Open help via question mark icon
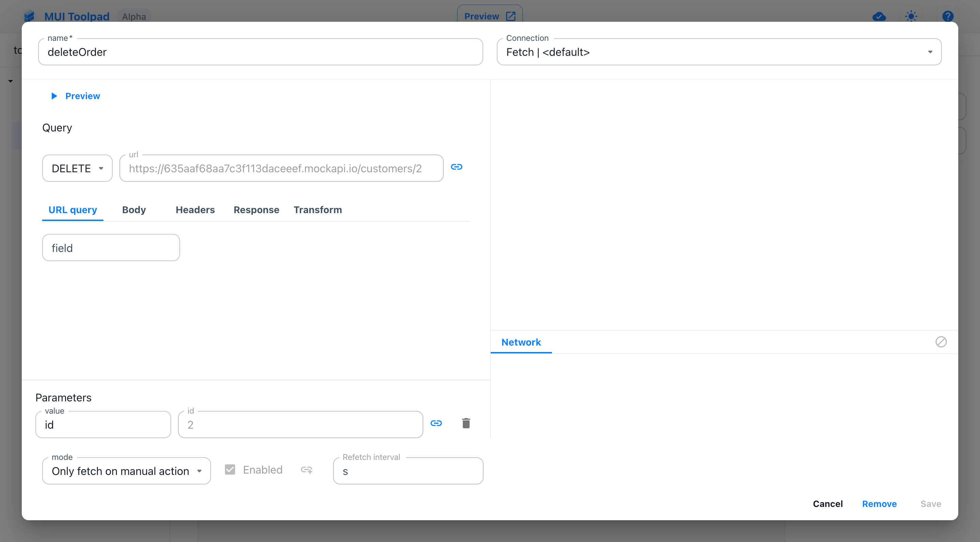Viewport: 980px width, 542px height. click(x=948, y=16)
